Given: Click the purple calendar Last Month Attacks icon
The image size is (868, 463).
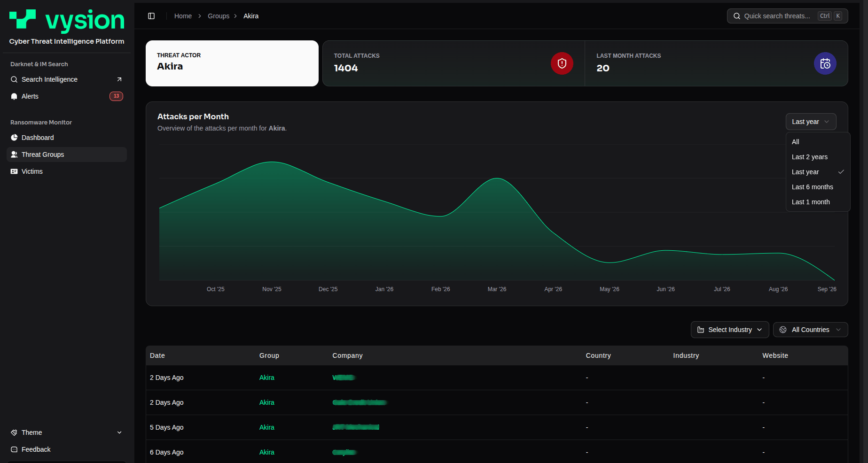Looking at the screenshot, I should point(825,63).
